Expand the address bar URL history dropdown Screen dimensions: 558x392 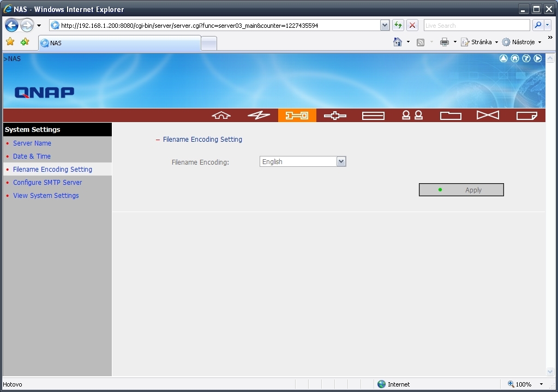[385, 25]
